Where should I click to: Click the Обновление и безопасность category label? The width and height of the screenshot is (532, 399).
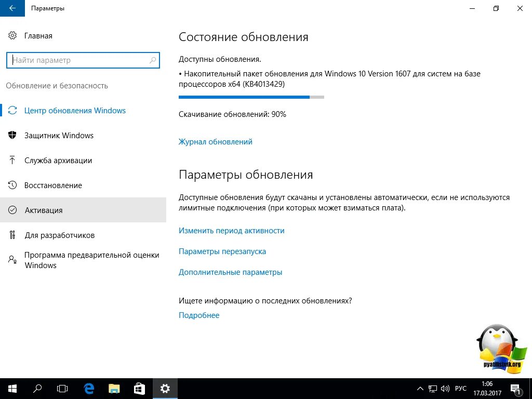(57, 86)
